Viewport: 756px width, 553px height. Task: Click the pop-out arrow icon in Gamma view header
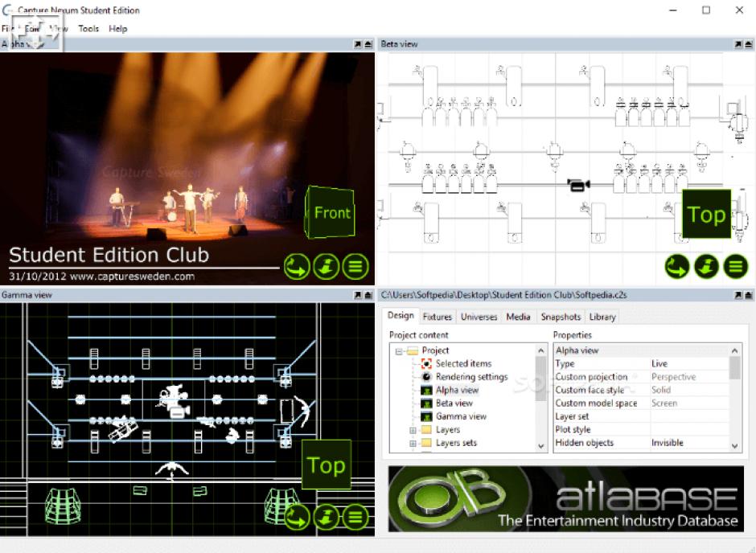358,295
